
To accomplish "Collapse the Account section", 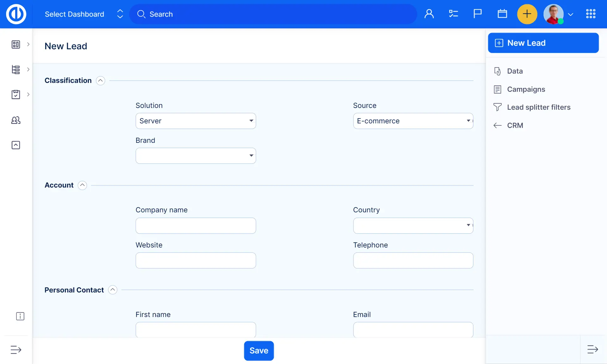I will [x=82, y=185].
